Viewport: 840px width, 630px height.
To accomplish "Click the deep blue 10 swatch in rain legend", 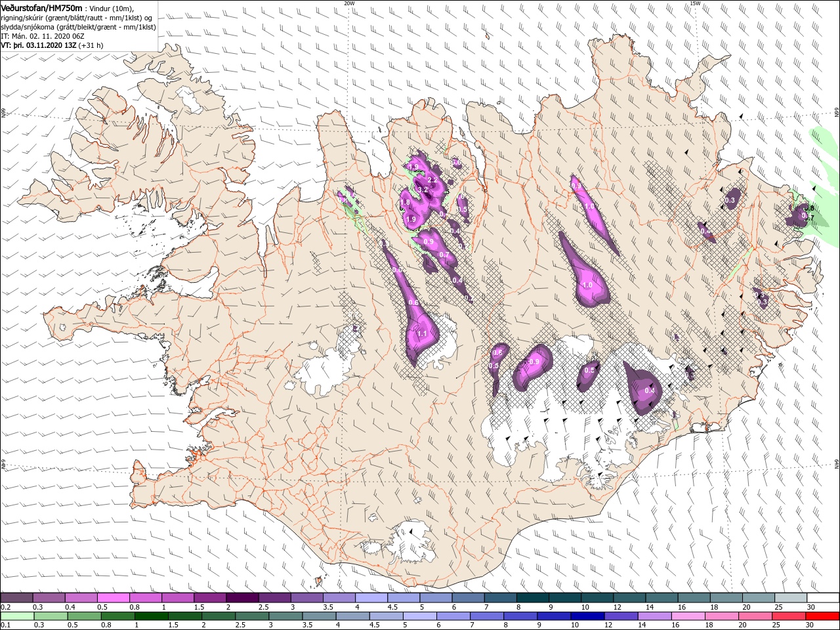I will [x=587, y=616].
